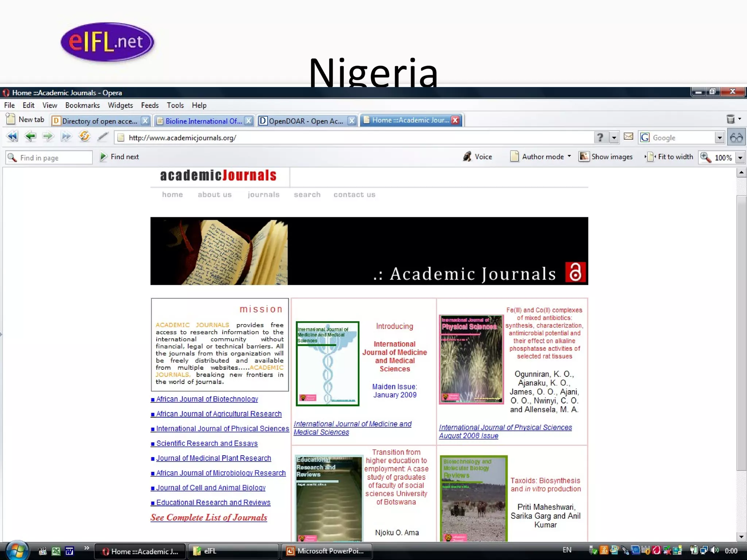Close the OpenDOAR tab
Viewport: 747px width, 560px height.
coord(351,121)
